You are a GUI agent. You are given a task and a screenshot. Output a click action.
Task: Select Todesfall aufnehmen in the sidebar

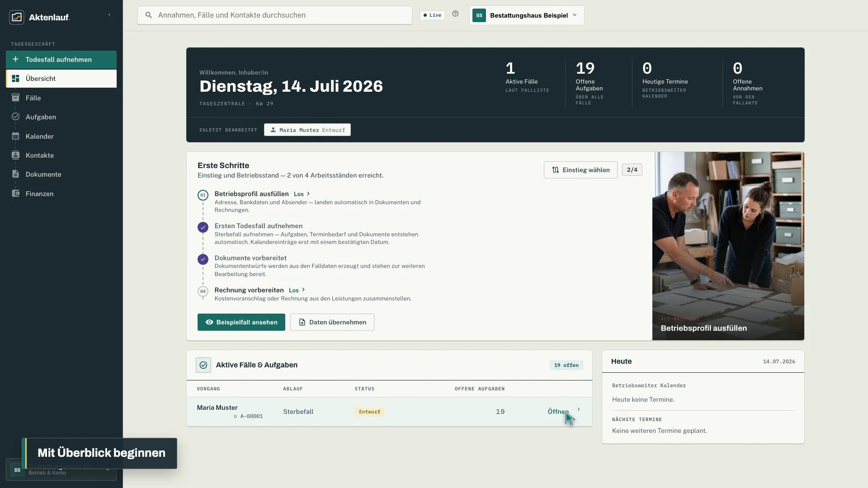click(61, 60)
